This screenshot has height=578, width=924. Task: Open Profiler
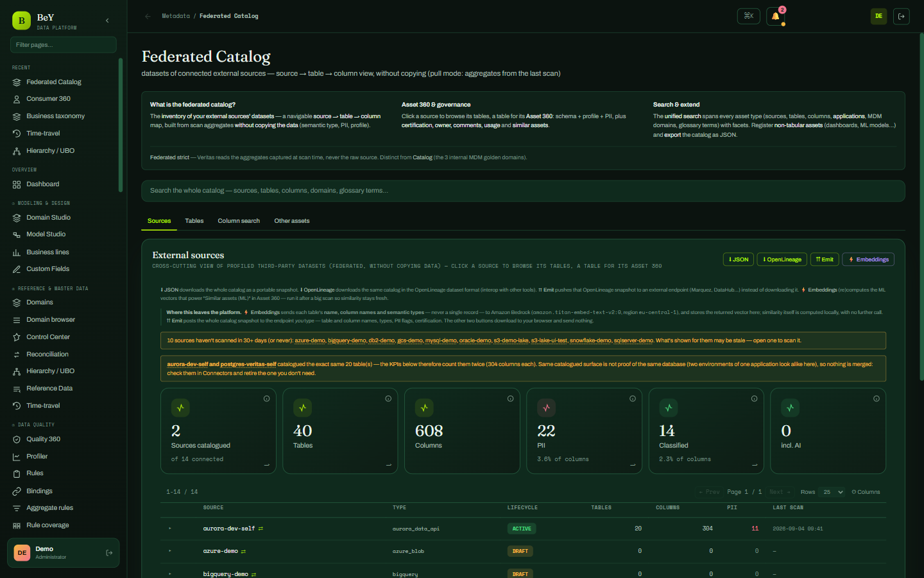(x=37, y=457)
